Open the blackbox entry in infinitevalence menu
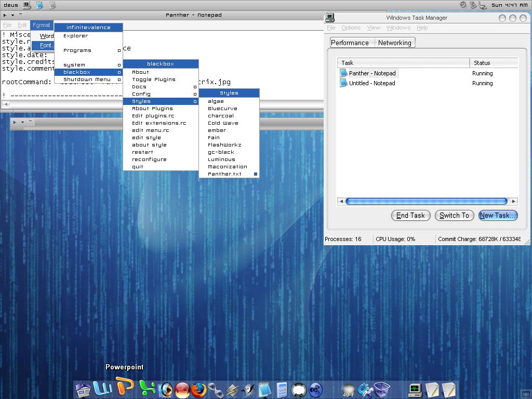 tap(88, 72)
